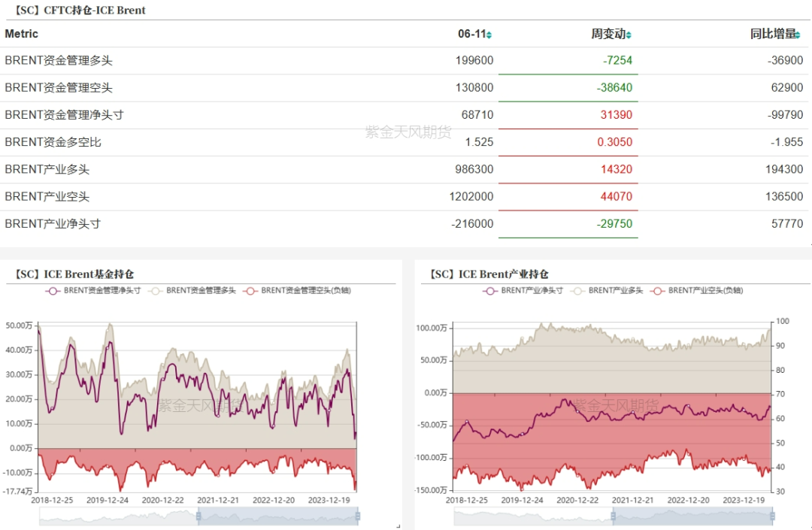Click BRENT产业净头寸 legend marker icon

point(490,290)
